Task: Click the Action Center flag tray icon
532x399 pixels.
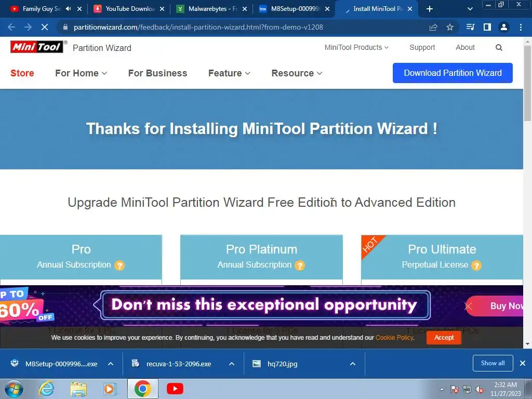Action: coord(454,390)
